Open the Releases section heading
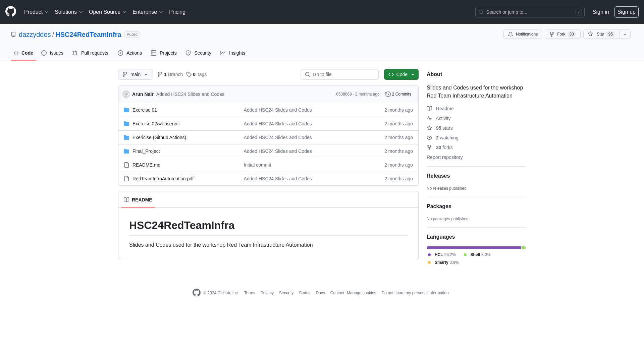The image size is (644, 362). [x=438, y=176]
